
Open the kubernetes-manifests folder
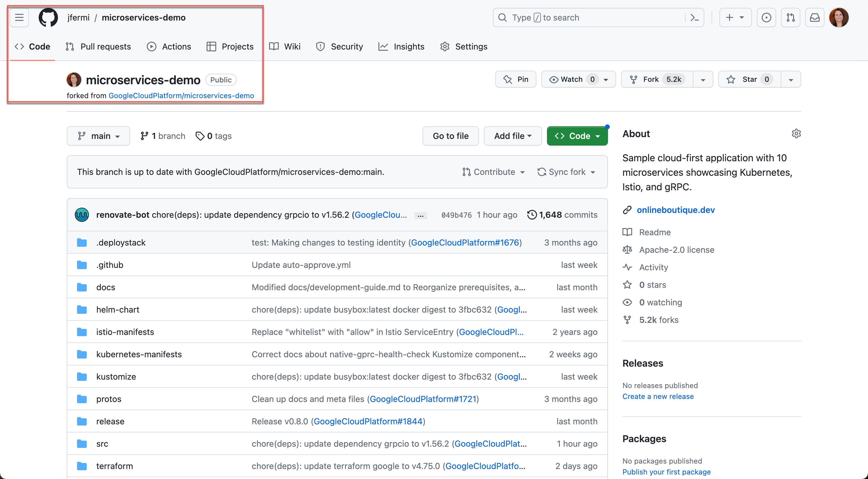pyautogui.click(x=139, y=354)
